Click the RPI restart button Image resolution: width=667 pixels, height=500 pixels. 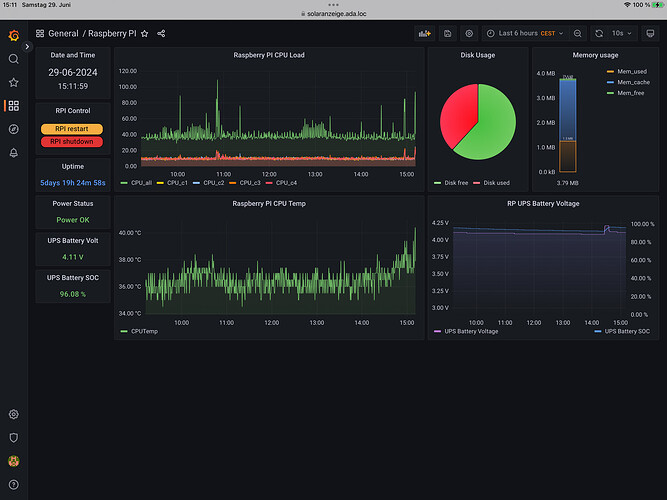[72, 129]
